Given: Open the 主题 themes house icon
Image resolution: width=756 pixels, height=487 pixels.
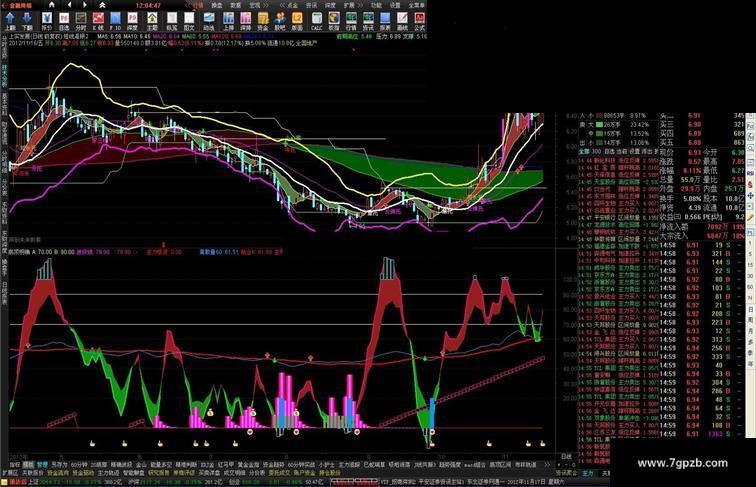Looking at the screenshot, I should (x=152, y=19).
